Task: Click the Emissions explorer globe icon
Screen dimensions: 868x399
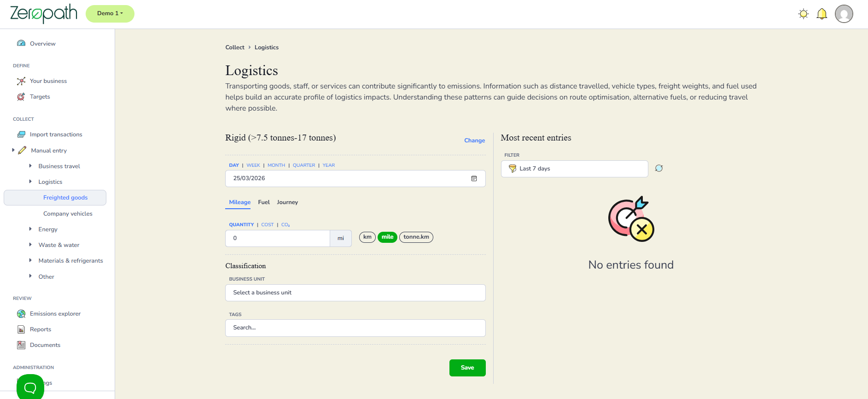Action: (x=21, y=314)
